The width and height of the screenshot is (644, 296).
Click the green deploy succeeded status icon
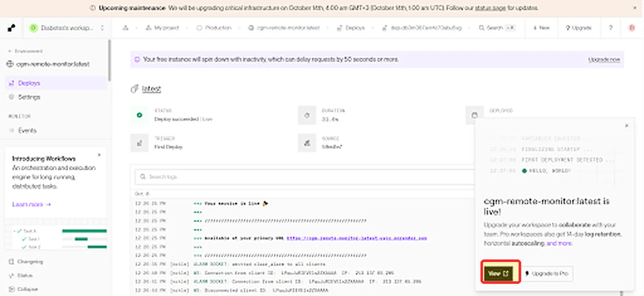point(139,115)
